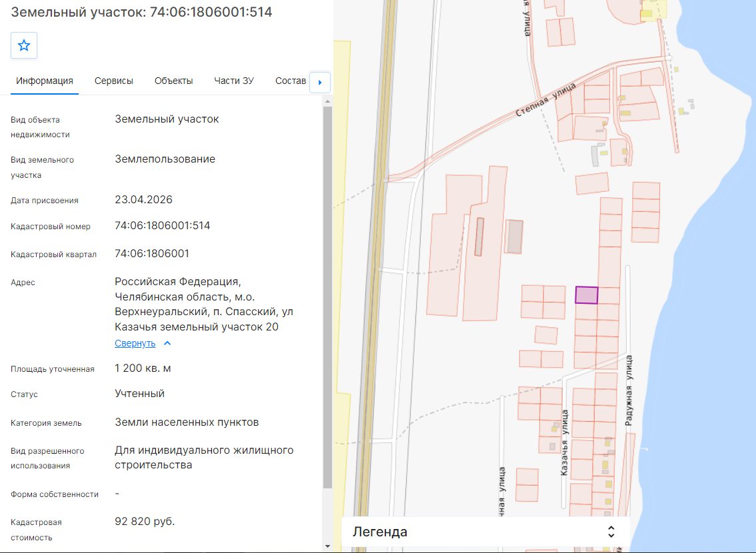
Task: Click the scrollbar up arrow
Action: pyautogui.click(x=327, y=101)
